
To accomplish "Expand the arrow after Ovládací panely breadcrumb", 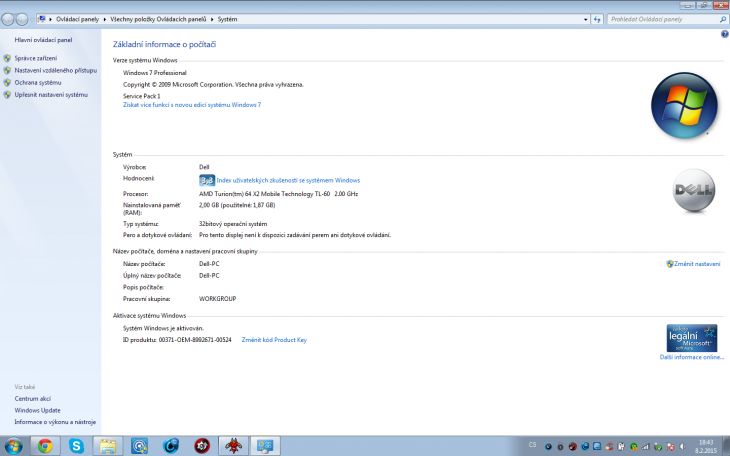I will pyautogui.click(x=105, y=19).
